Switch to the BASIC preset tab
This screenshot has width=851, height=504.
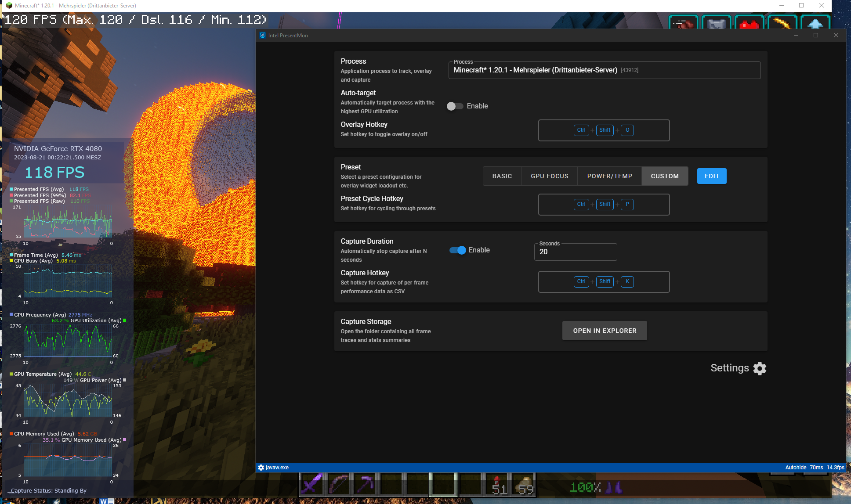[x=502, y=176]
